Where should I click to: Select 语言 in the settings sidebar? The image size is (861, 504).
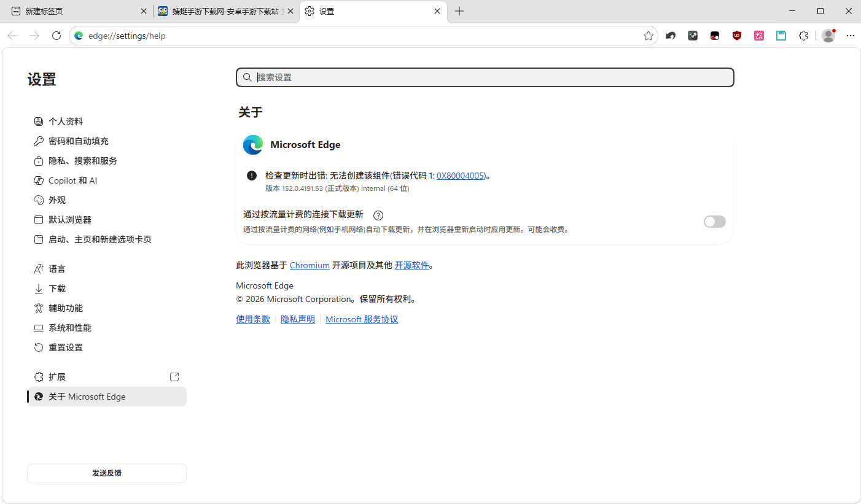107,269
